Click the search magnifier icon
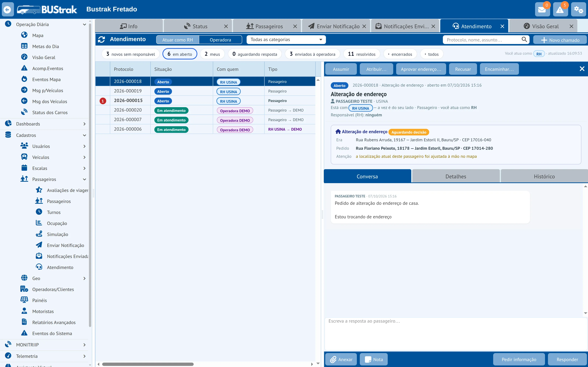The height and width of the screenshot is (367, 588). [x=524, y=39]
